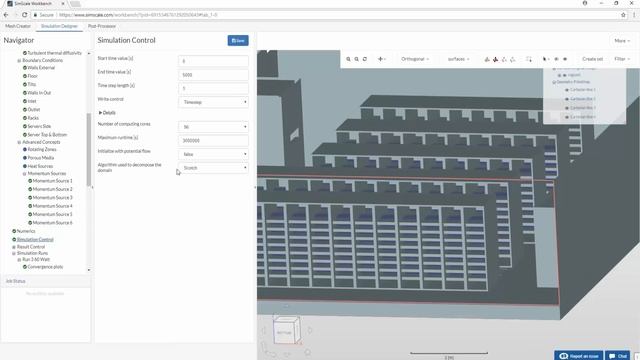Zoom in using the viewer magnifier-plus icon

[x=348, y=59]
